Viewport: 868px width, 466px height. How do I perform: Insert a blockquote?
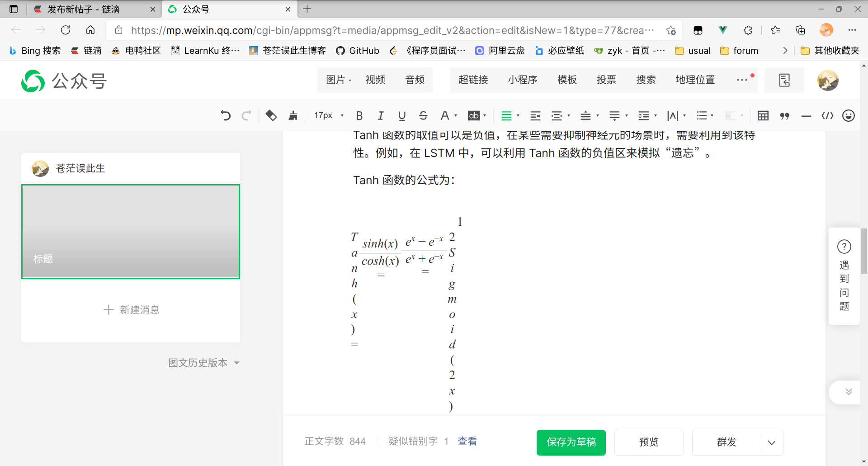coord(785,115)
